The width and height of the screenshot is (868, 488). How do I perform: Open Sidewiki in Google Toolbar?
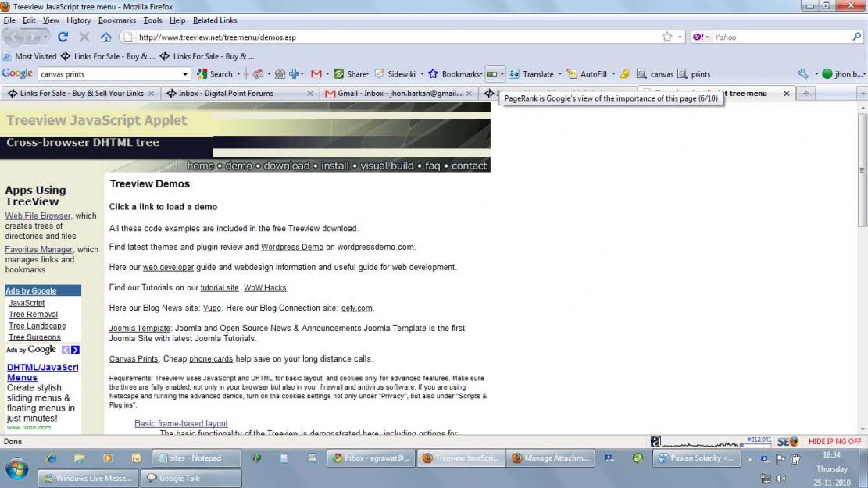point(395,74)
